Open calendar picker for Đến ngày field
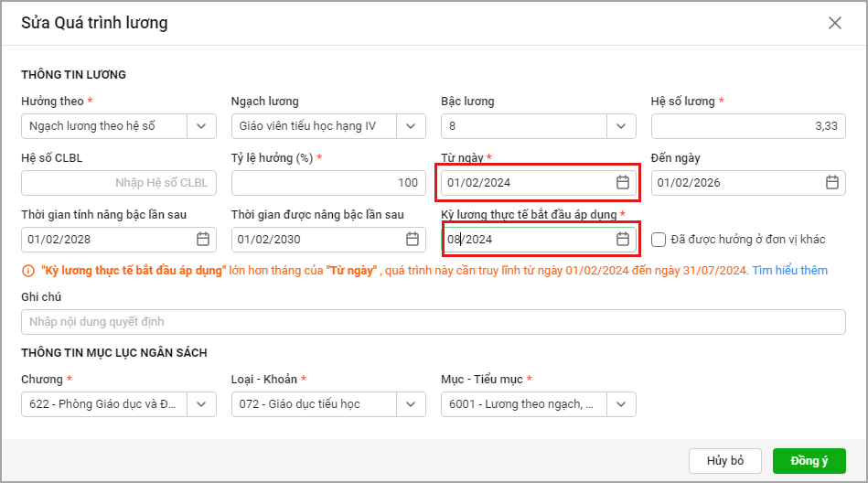Image resolution: width=868 pixels, height=483 pixels. (832, 182)
